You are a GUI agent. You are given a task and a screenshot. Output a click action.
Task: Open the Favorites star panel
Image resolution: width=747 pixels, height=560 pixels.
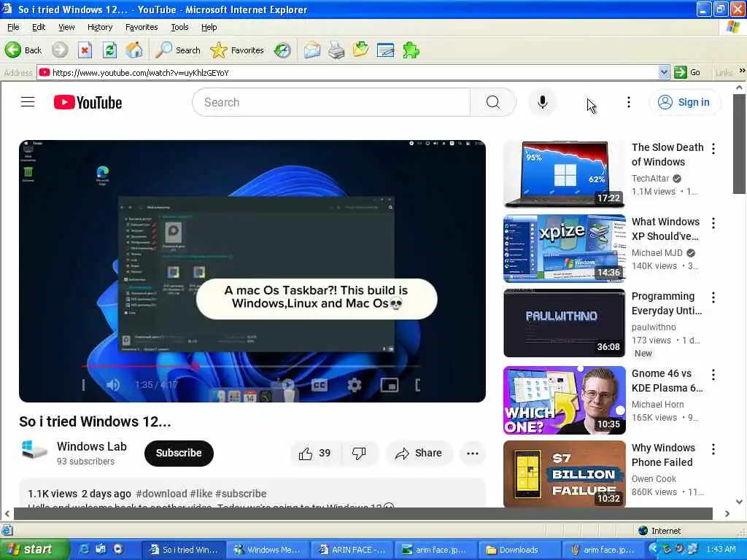click(237, 50)
